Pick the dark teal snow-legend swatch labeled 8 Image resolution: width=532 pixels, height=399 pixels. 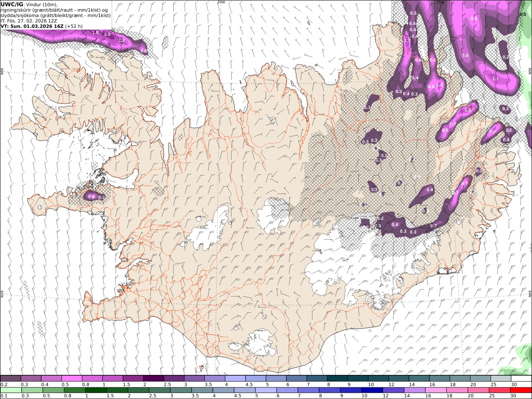pyautogui.click(x=337, y=379)
